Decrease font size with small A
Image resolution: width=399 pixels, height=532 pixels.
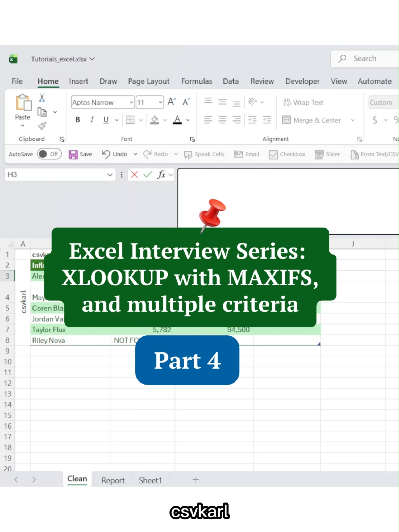(186, 102)
